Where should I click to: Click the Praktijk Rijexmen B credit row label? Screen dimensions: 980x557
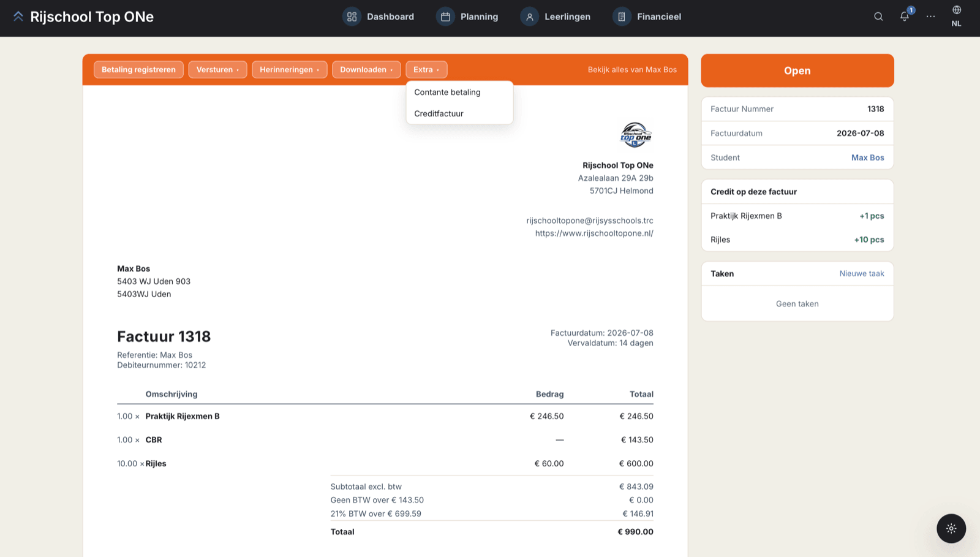tap(746, 216)
